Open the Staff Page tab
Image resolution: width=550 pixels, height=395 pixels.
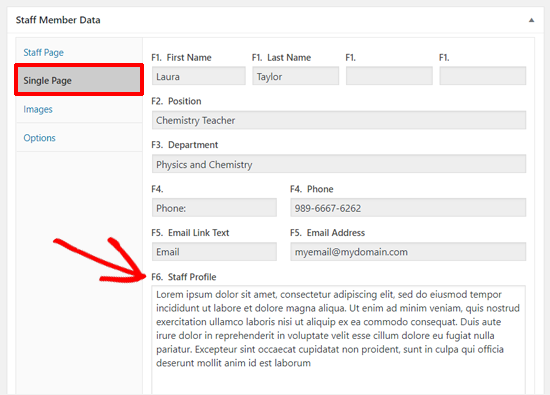pyautogui.click(x=43, y=53)
